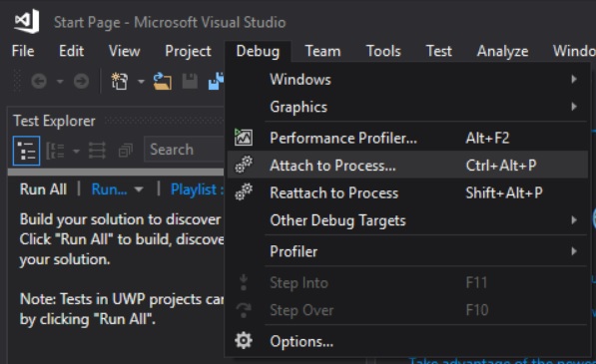The image size is (596, 364).
Task: Click the Graphics submenu arrow
Action: (x=574, y=107)
